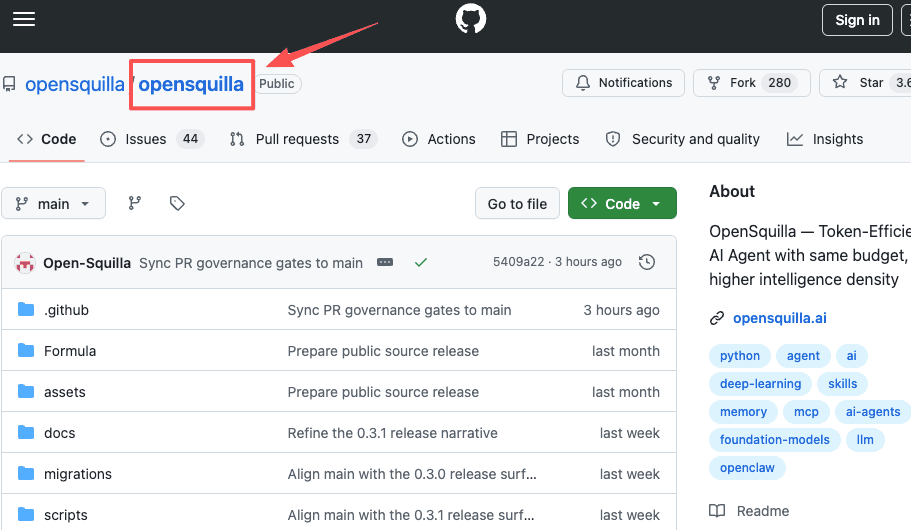Open Formula row's Prepare public source release commit
This screenshot has height=530, width=911.
[383, 352]
